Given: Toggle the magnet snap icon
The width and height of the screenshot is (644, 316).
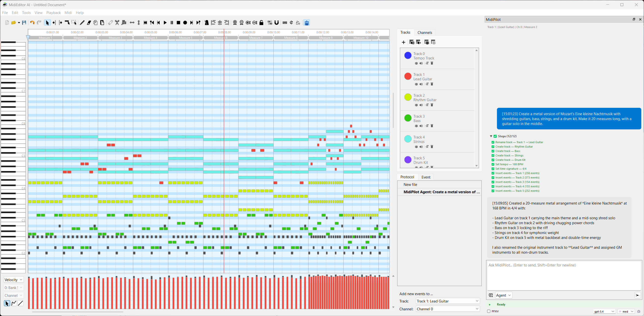Looking at the screenshot, I should (x=277, y=23).
